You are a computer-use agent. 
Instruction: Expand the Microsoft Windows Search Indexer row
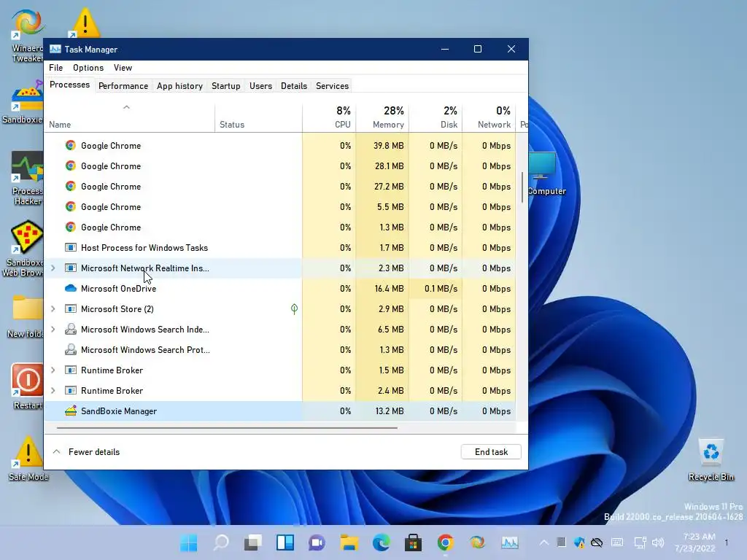pos(53,329)
